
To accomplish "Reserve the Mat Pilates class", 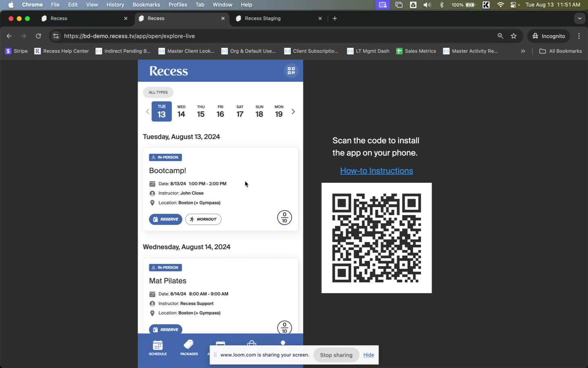I will [x=166, y=329].
